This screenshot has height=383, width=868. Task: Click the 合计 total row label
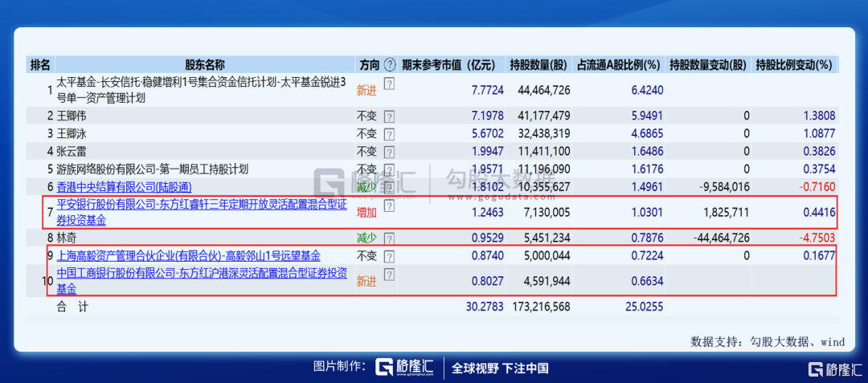coord(72,306)
